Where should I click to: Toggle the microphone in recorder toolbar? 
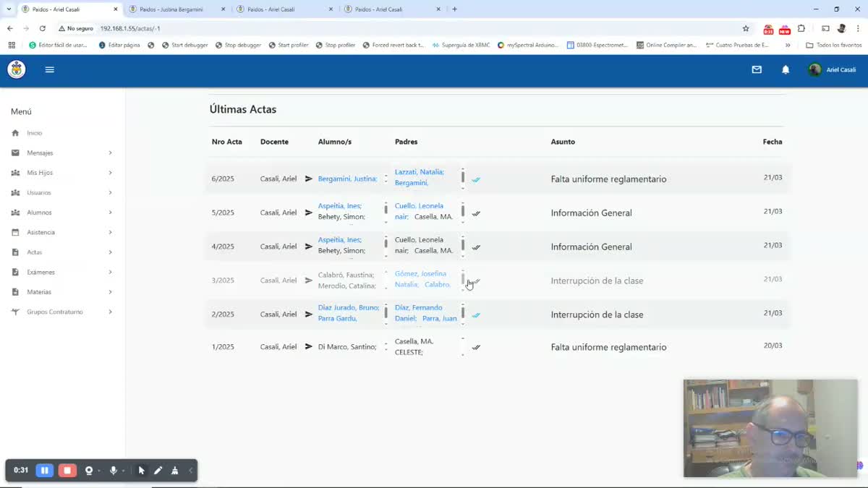click(113, 471)
